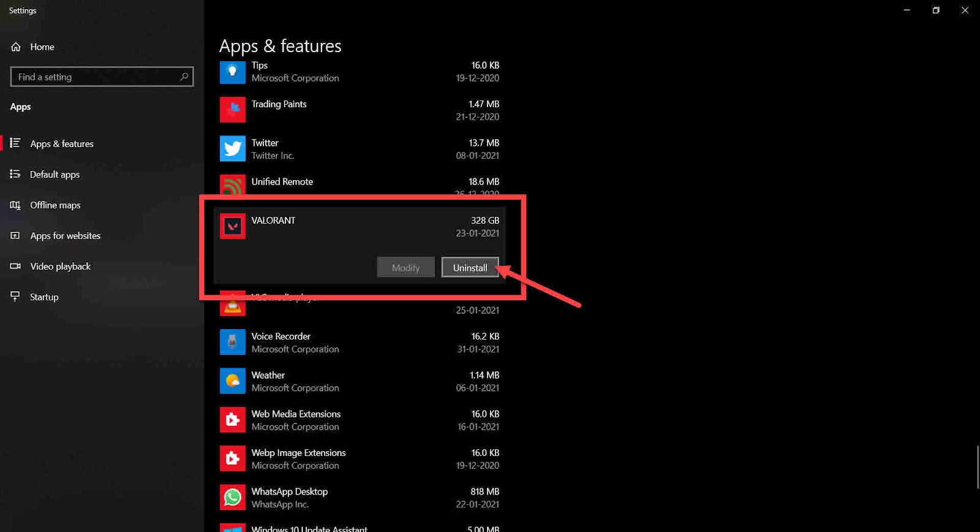
Task: Click the Twitter Inc. publisher text
Action: 273,156
